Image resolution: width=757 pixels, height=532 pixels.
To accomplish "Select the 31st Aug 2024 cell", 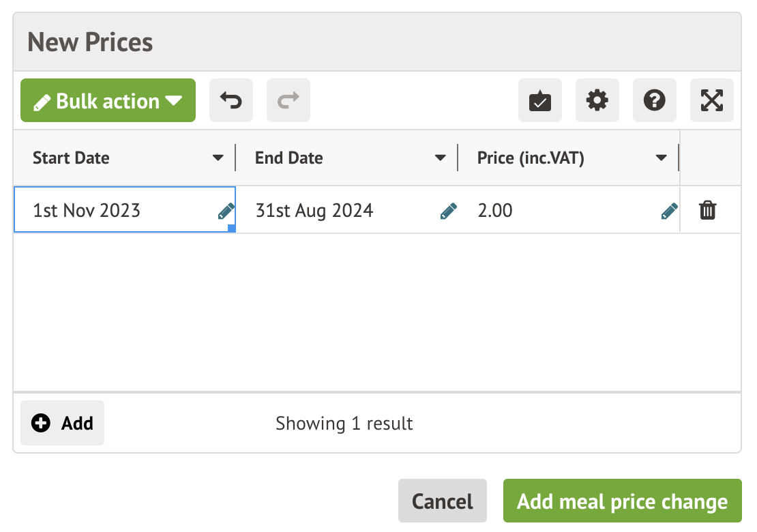I will point(314,210).
